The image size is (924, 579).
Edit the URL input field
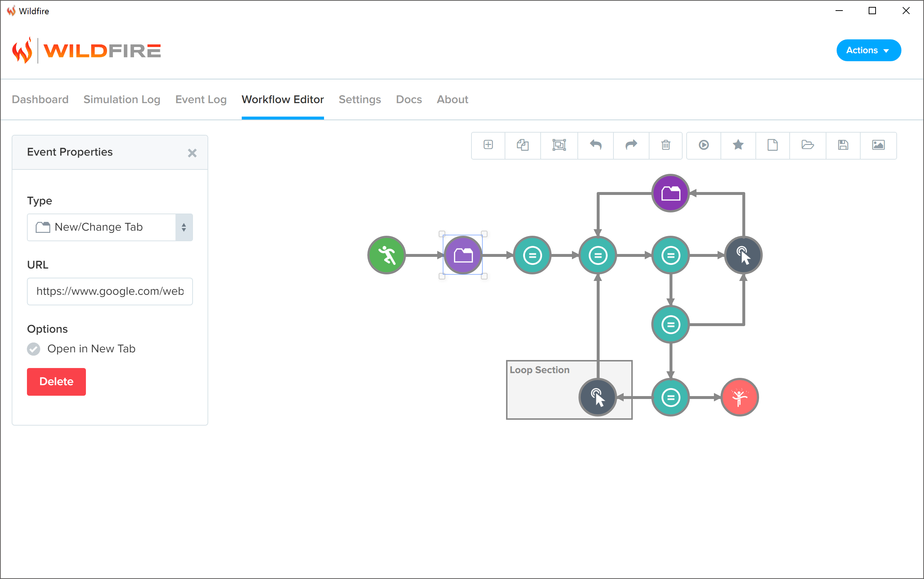point(110,291)
